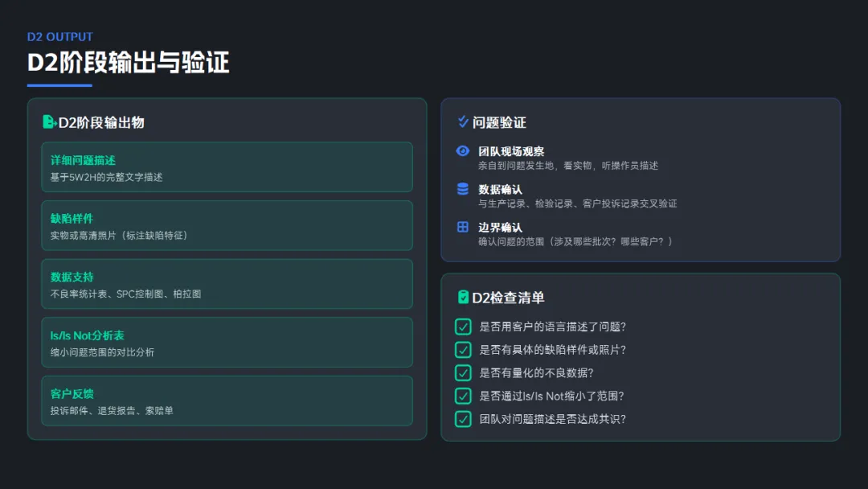The height and width of the screenshot is (489, 868).
Task: Click the D2 OUTPUT label
Action: tap(60, 37)
